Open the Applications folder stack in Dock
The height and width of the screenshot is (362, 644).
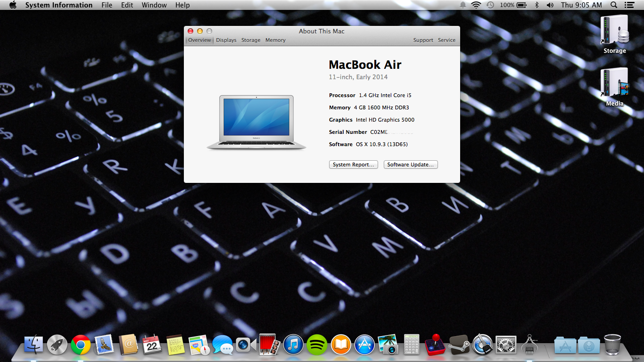tap(565, 345)
